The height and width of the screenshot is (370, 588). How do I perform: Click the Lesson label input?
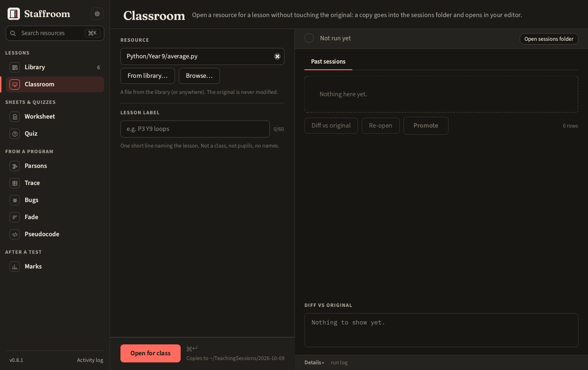coord(195,129)
